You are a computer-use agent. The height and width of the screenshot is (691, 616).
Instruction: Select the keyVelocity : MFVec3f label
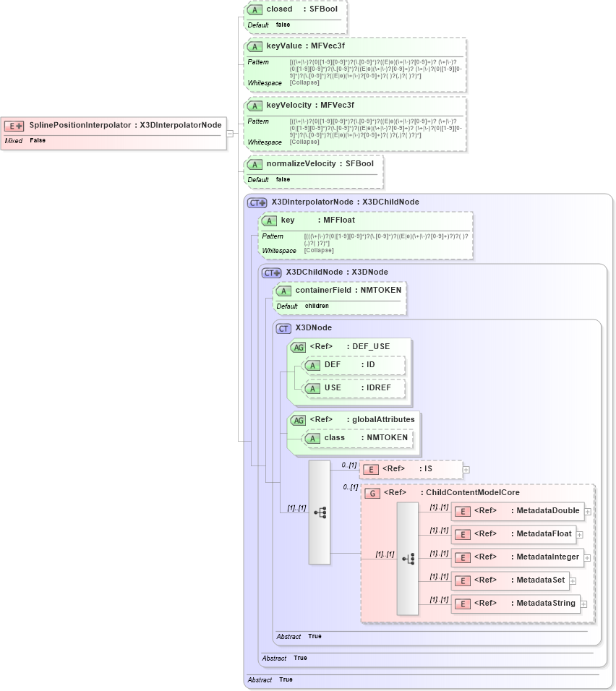click(x=310, y=105)
